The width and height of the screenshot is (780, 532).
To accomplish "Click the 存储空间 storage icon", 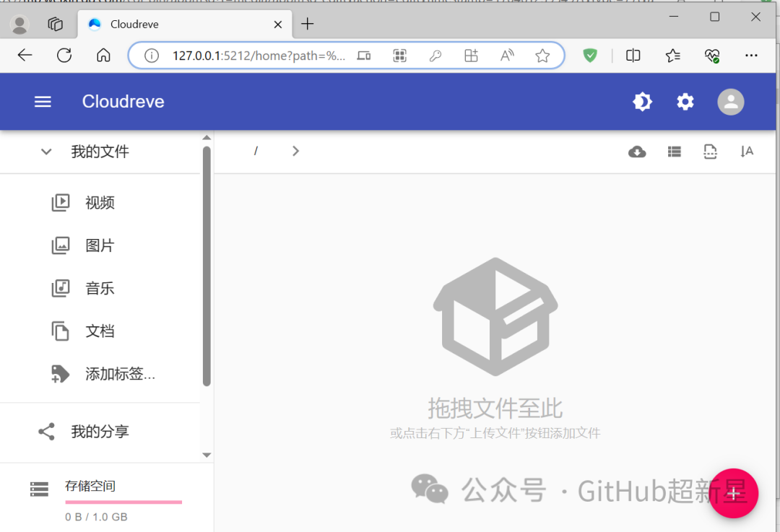I will pyautogui.click(x=39, y=489).
